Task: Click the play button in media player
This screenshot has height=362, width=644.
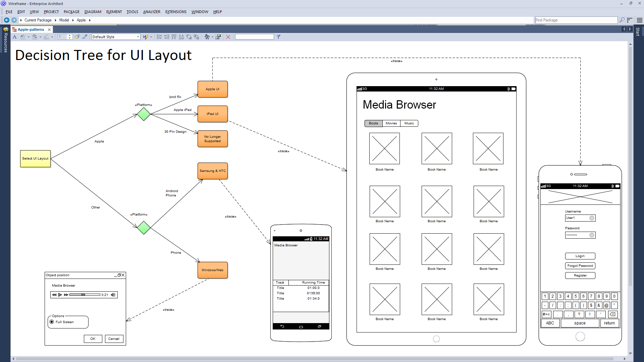Action: [x=60, y=295]
